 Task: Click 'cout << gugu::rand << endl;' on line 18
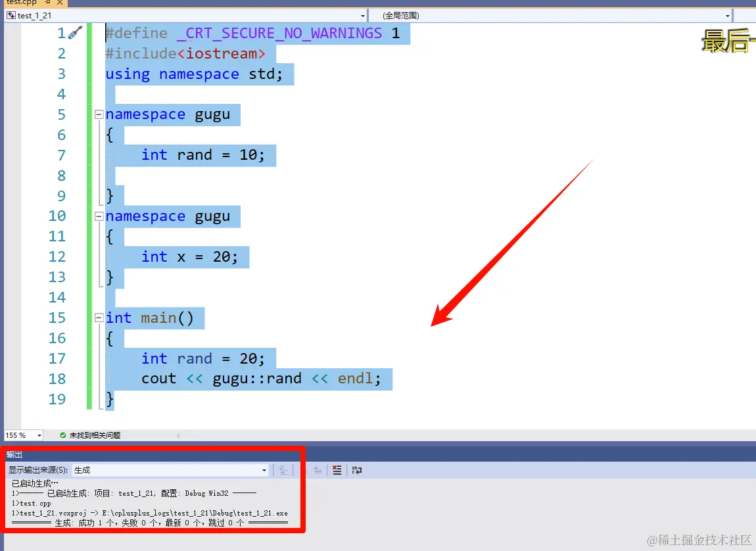coord(261,379)
